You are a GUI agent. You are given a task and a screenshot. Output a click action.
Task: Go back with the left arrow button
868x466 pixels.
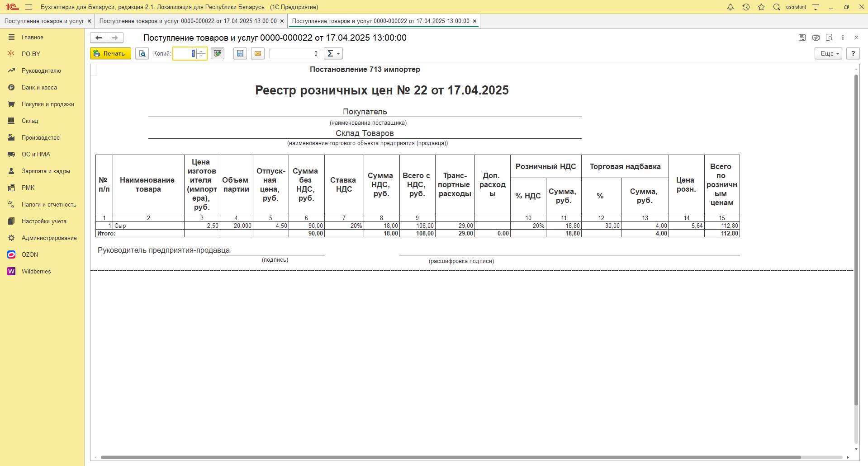(99, 38)
